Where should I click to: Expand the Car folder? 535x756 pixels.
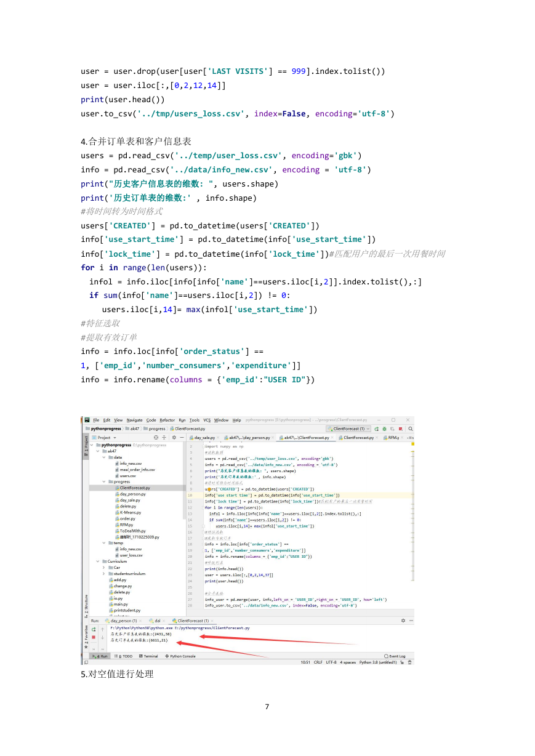104,568
